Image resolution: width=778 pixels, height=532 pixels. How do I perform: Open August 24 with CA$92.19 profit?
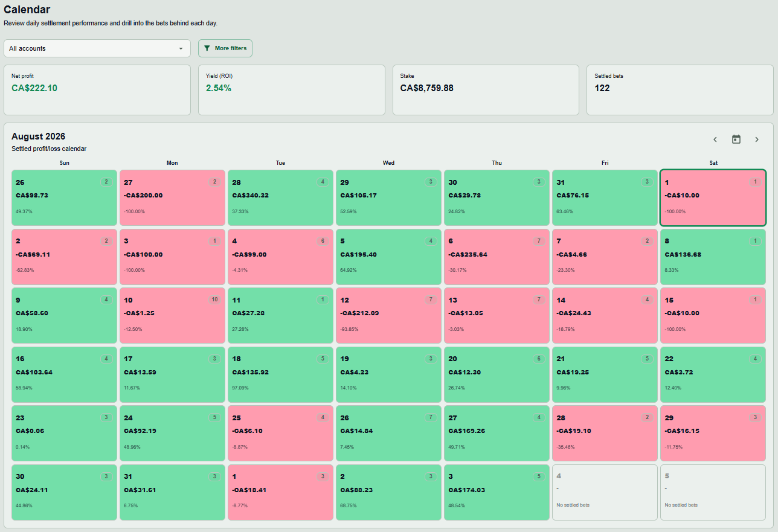(172, 434)
